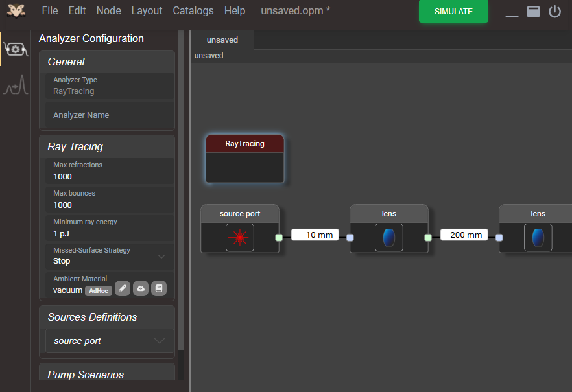Click the configuration panel vertical scrollbar
The width and height of the screenshot is (572, 392).
click(180, 189)
